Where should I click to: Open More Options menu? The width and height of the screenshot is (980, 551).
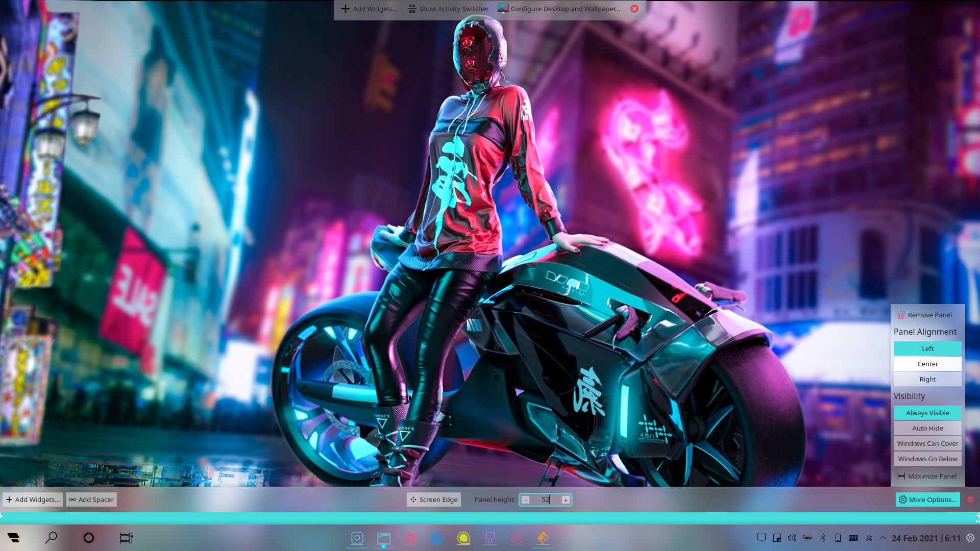tap(928, 499)
